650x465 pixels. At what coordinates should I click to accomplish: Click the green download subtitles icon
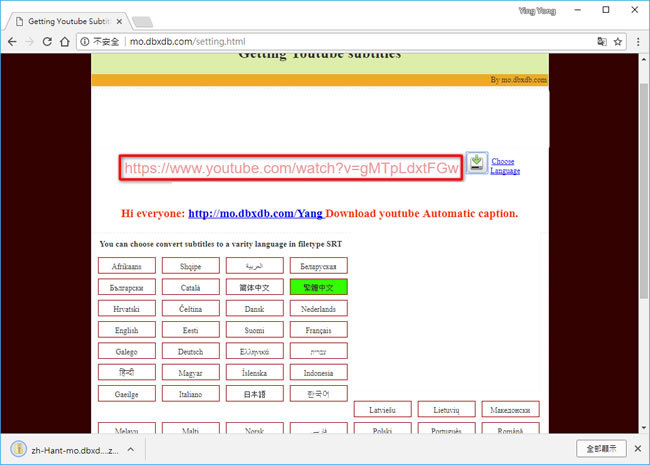click(x=476, y=162)
